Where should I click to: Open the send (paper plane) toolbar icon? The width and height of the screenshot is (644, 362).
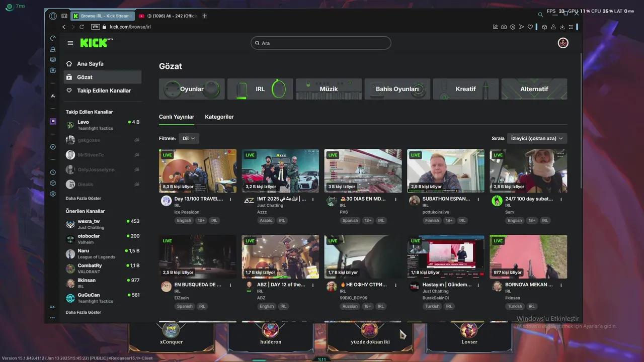[x=521, y=27]
